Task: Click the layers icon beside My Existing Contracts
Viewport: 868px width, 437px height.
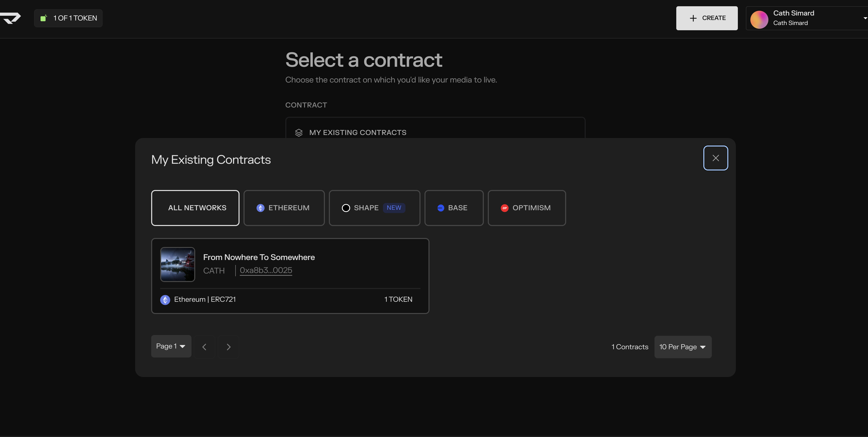Action: click(x=299, y=133)
